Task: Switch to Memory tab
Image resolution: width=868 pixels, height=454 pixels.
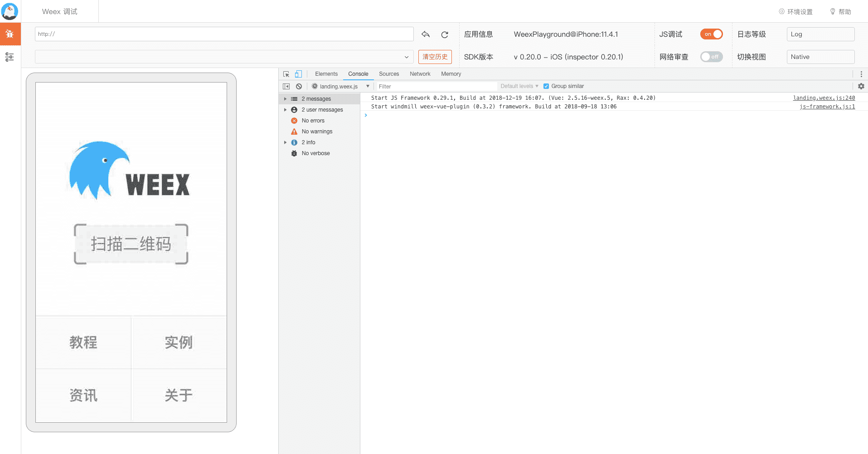Action: [x=451, y=74]
